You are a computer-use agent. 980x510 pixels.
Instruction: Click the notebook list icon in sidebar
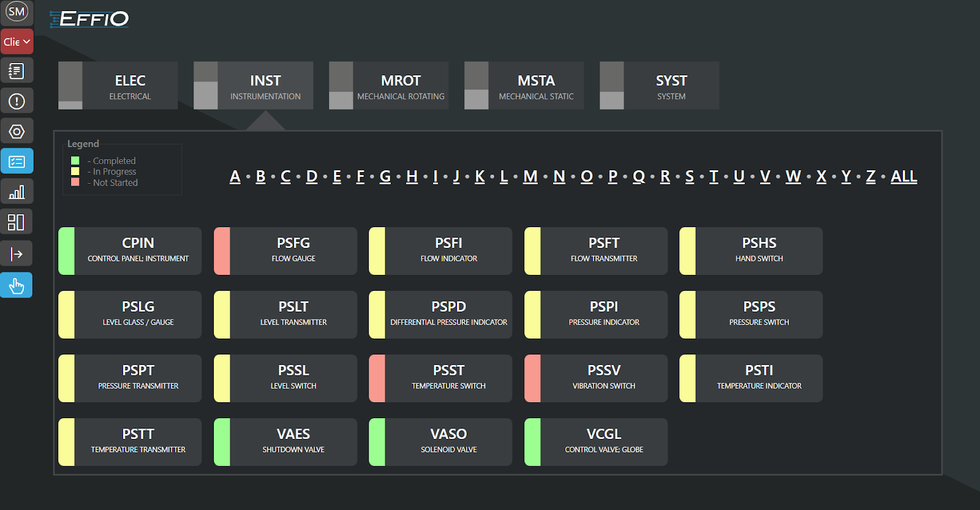(x=17, y=71)
